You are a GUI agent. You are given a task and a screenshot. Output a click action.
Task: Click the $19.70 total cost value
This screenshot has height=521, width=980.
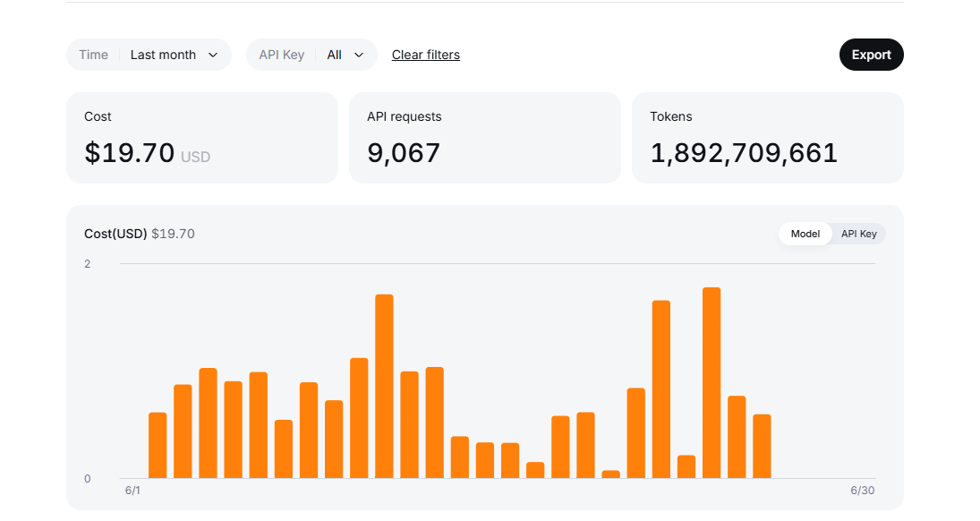130,152
